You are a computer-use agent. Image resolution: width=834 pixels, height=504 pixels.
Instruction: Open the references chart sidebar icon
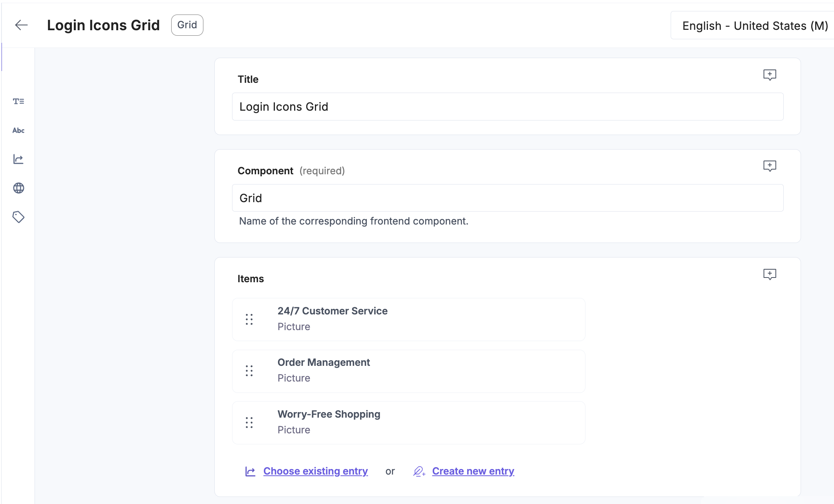click(x=18, y=159)
